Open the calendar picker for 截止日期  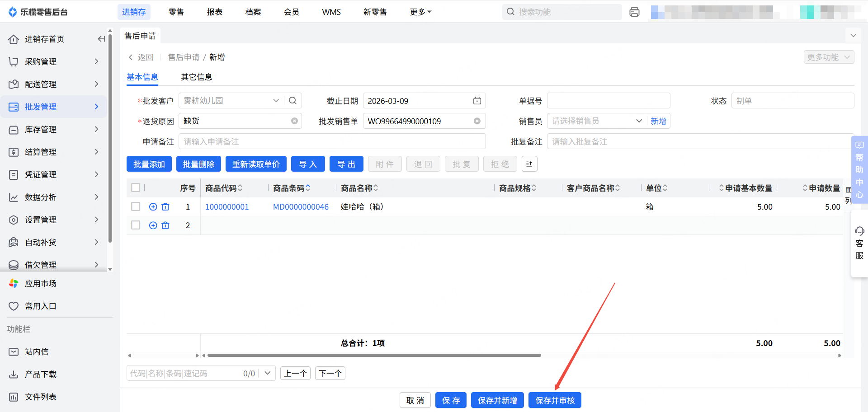click(x=477, y=101)
